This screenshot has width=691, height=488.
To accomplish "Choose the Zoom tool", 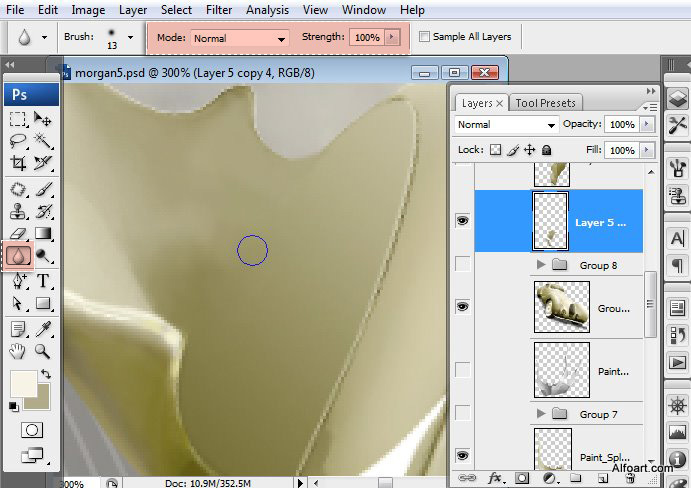I will click(x=44, y=351).
